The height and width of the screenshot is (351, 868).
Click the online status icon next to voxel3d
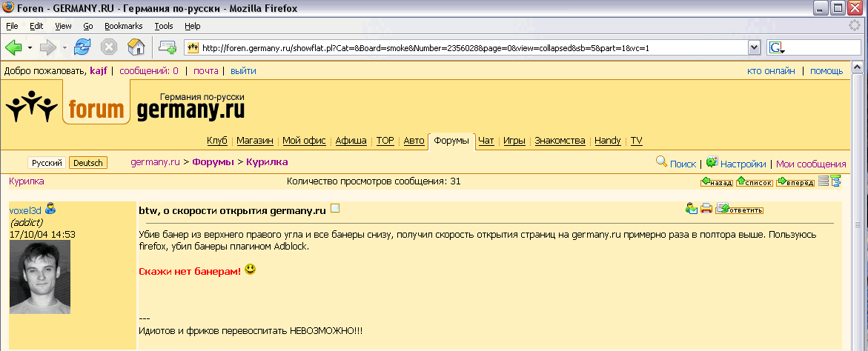pos(50,210)
